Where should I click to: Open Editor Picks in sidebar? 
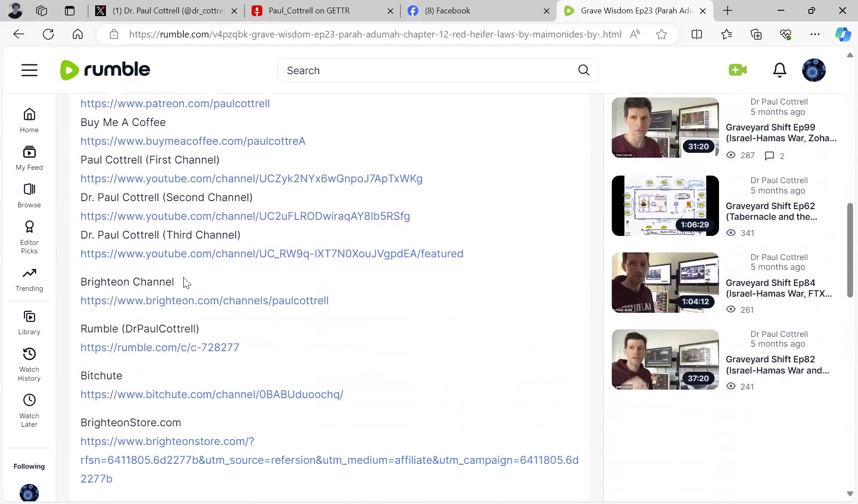point(29,237)
